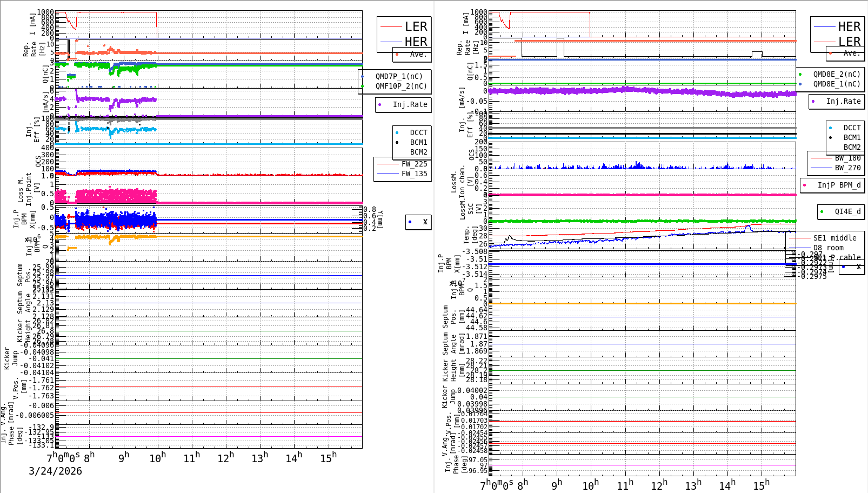
Task: Select the FW_135 legend label
Action: [414, 174]
